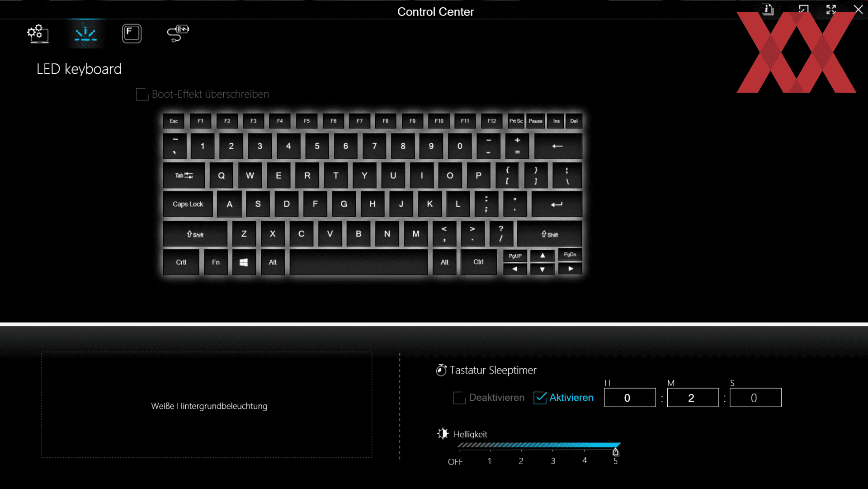
Task: Click the Windows key on virtual keyboard
Action: click(x=244, y=262)
